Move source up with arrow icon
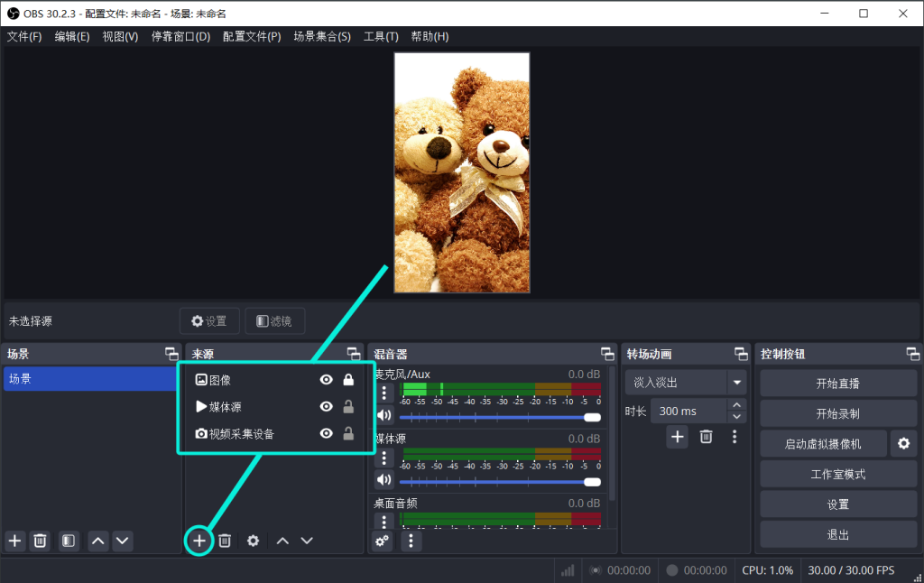This screenshot has height=583, width=924. [x=282, y=541]
